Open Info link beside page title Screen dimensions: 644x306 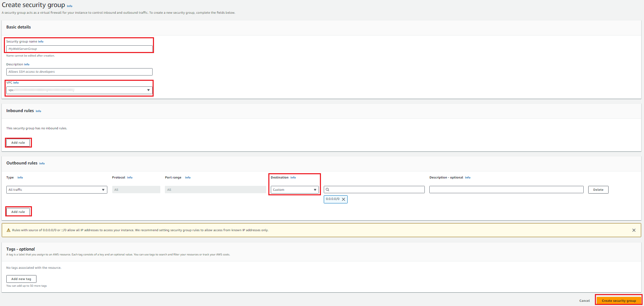(x=69, y=6)
